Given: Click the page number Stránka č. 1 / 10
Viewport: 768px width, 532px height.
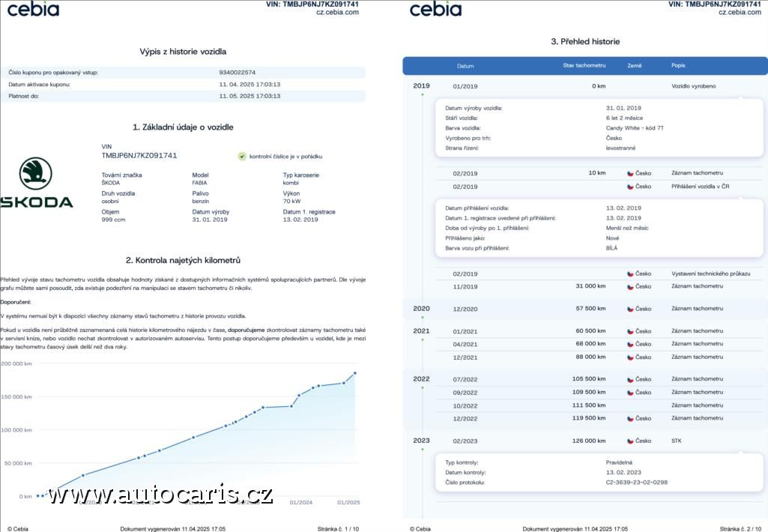Looking at the screenshot, I should click(x=338, y=529).
